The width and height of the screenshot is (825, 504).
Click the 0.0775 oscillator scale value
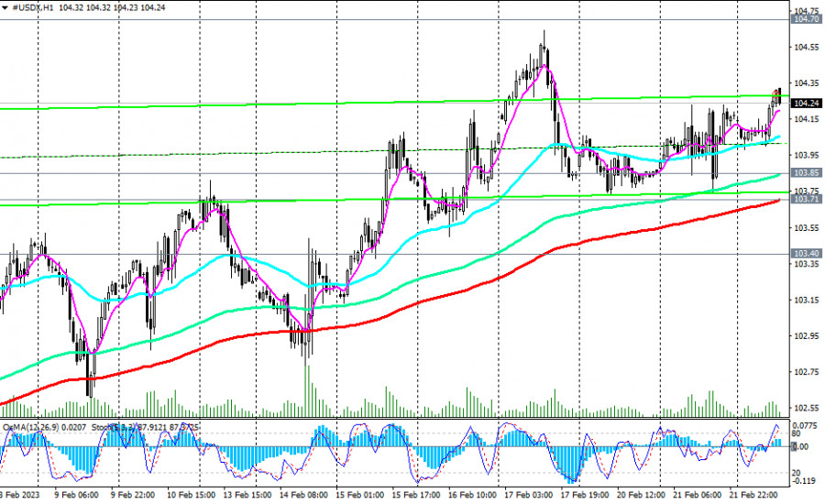[805, 425]
